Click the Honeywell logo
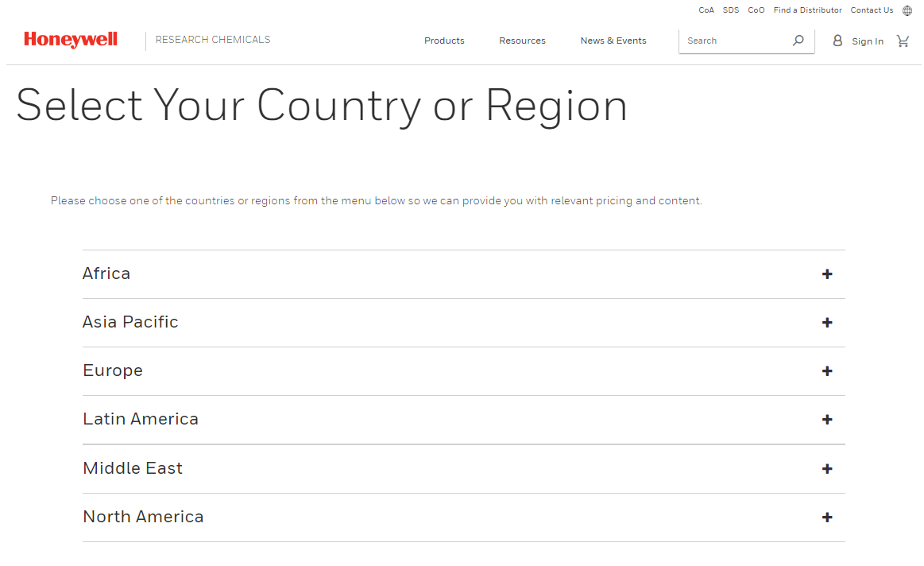Screen dimensions: 924x566 tap(71, 40)
